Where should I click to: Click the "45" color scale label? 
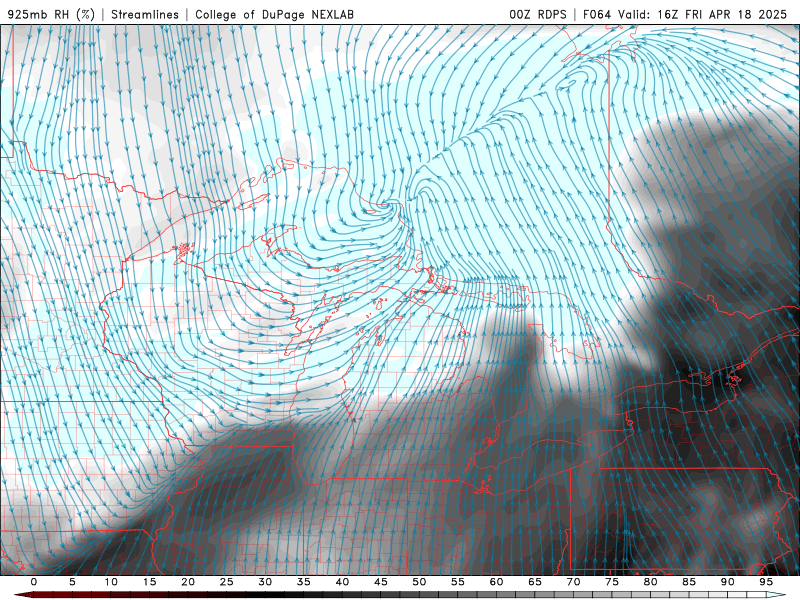pos(381,582)
